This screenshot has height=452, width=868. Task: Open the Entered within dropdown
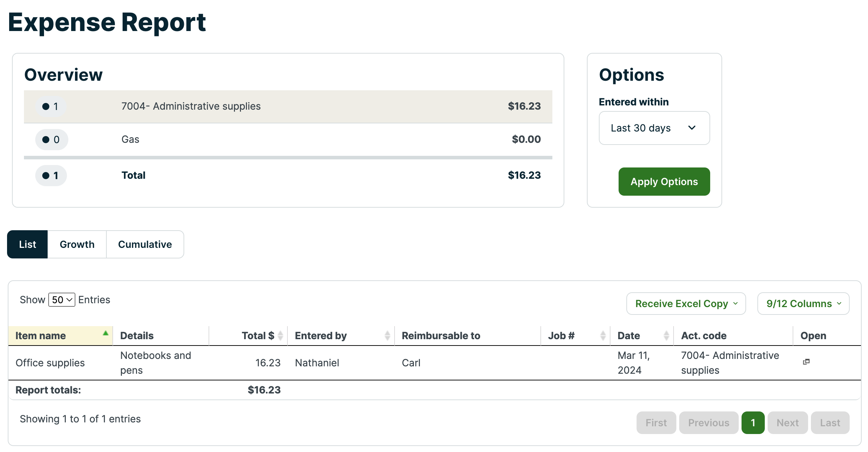[x=654, y=128]
